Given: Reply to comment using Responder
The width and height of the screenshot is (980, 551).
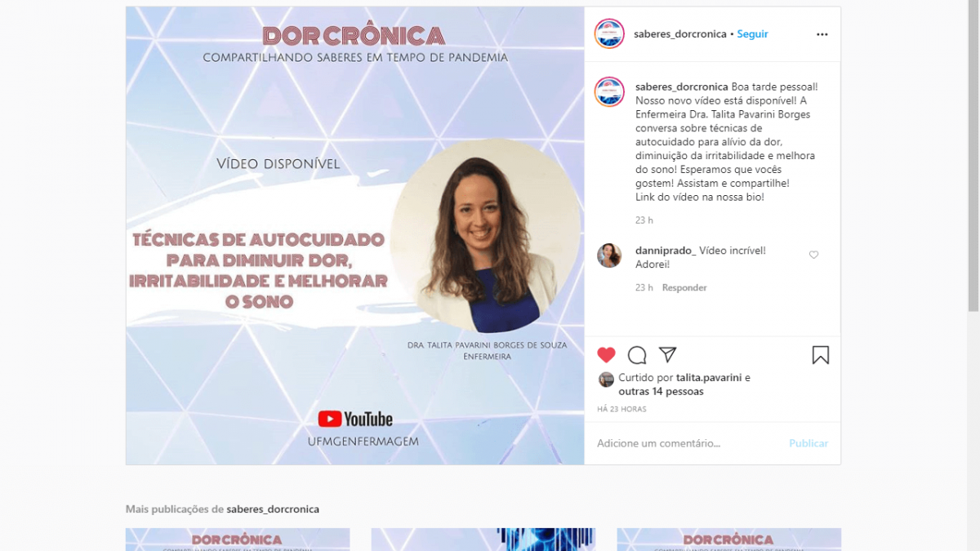Looking at the screenshot, I should (684, 287).
